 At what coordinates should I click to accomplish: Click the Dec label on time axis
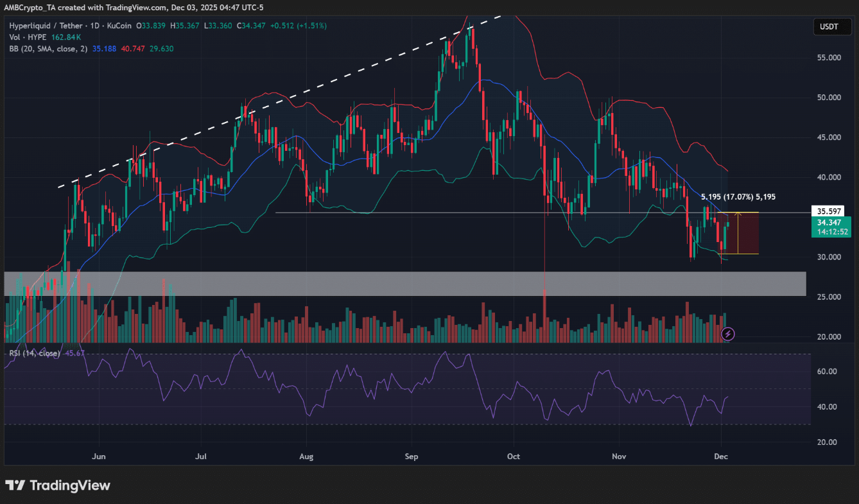click(722, 456)
